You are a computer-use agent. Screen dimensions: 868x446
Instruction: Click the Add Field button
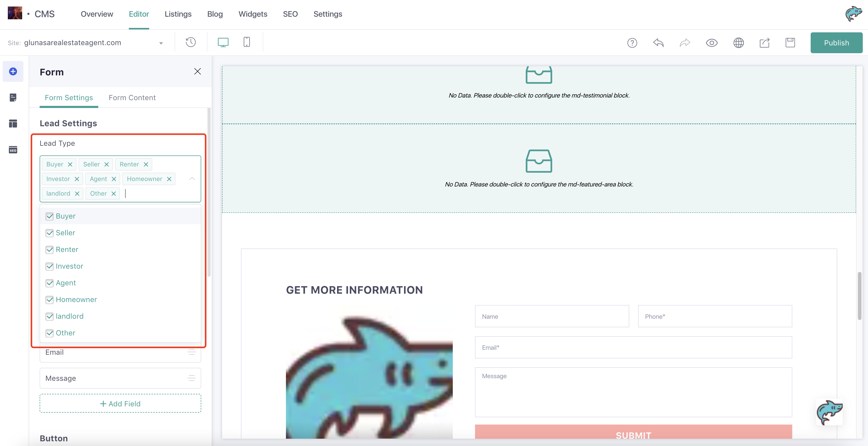coord(120,403)
